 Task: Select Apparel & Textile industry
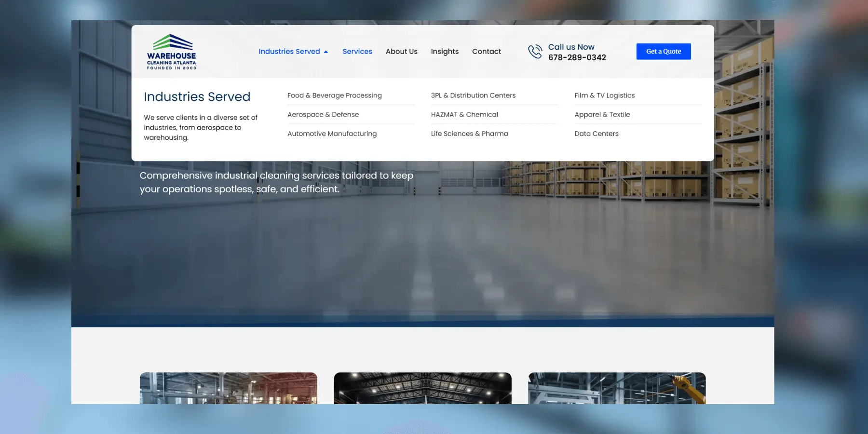click(x=602, y=115)
